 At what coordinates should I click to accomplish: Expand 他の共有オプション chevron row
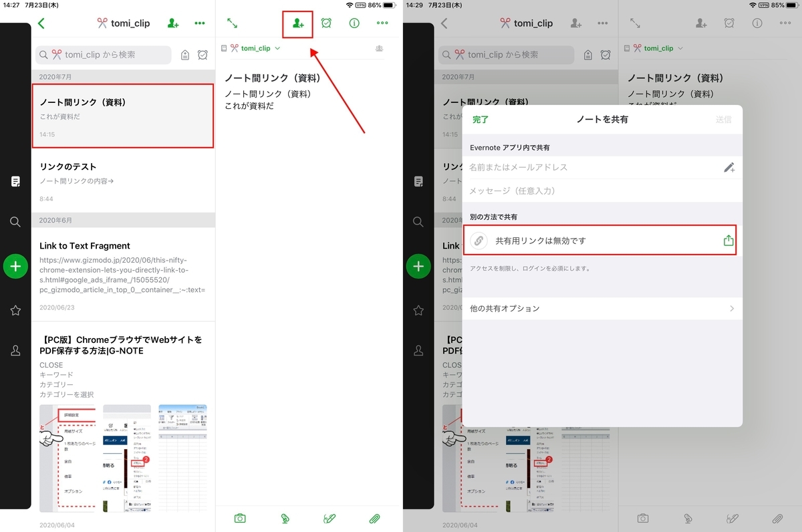(602, 309)
